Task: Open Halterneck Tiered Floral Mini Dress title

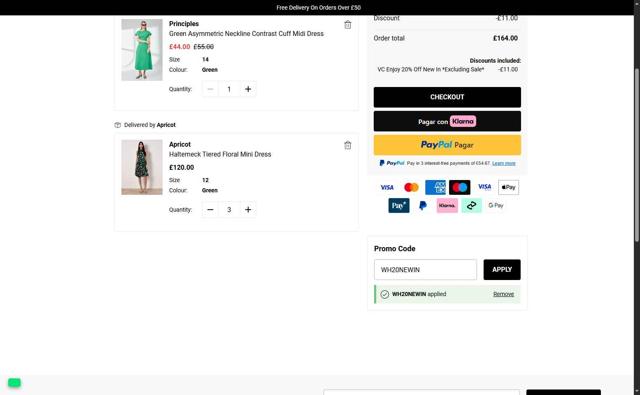Action: point(220,154)
